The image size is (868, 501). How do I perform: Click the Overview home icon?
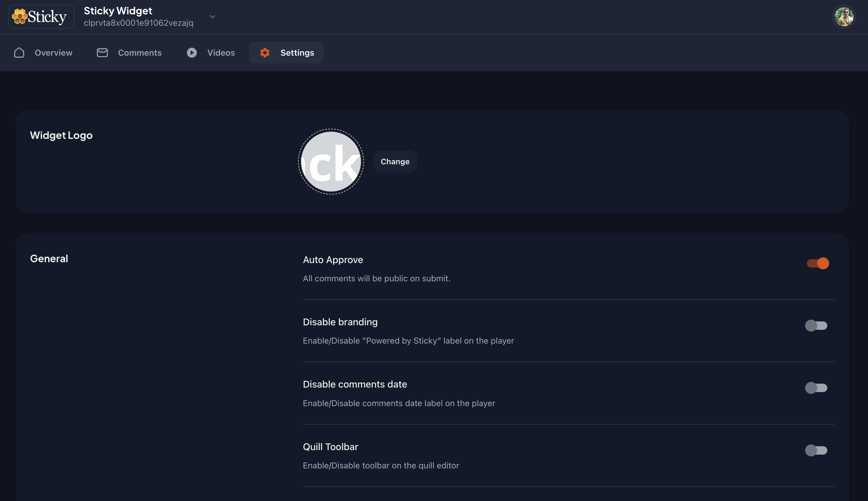[19, 53]
